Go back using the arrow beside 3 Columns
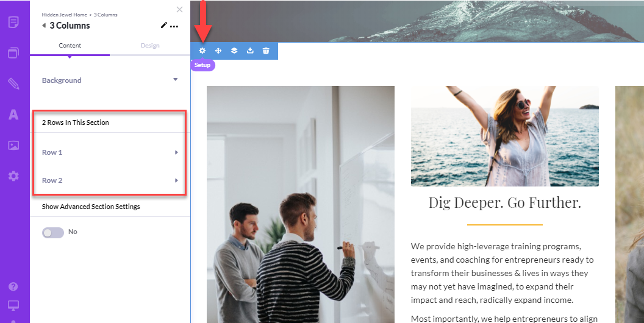 (44, 26)
